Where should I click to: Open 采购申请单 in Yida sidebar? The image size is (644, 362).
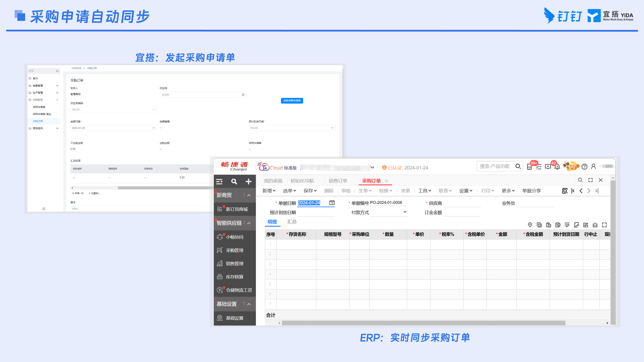[39, 107]
